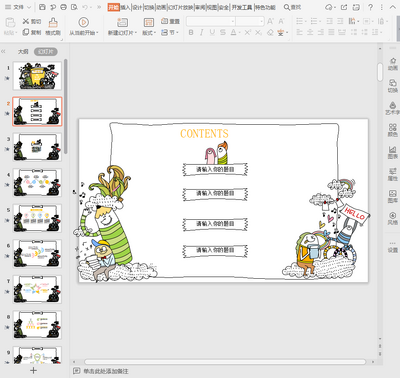This screenshot has width=400, height=378.
Task: Open the Colors (颜色) side panel
Action: click(393, 130)
